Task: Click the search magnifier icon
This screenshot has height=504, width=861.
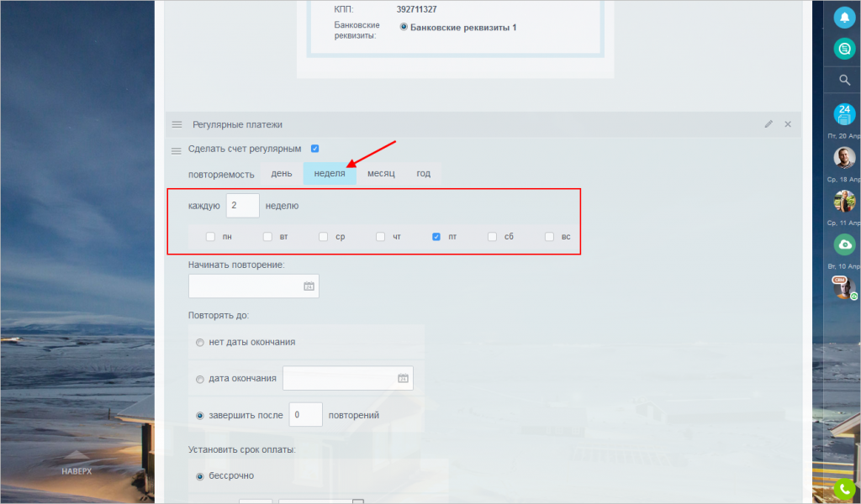Action: pyautogui.click(x=844, y=81)
